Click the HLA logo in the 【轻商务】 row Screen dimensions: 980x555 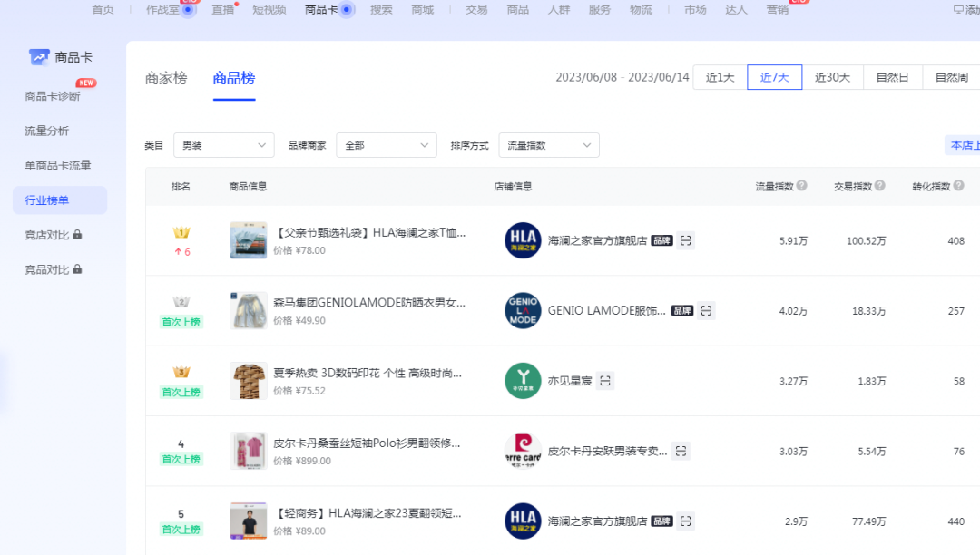pos(524,521)
